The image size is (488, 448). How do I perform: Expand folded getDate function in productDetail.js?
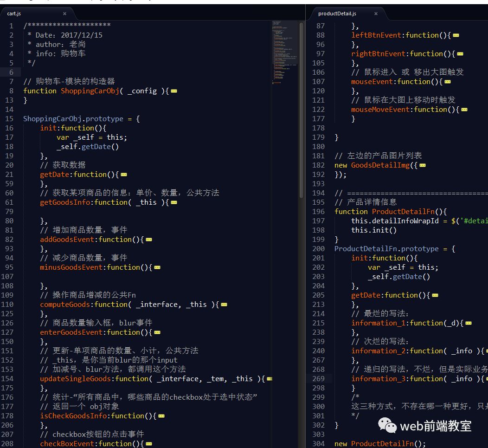point(435,295)
